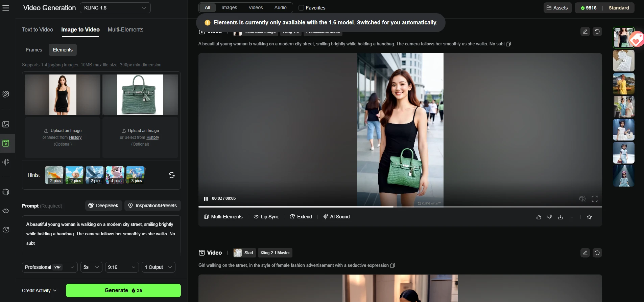
Task: Open the KLING 1.6 model dropdown
Action: click(x=115, y=8)
